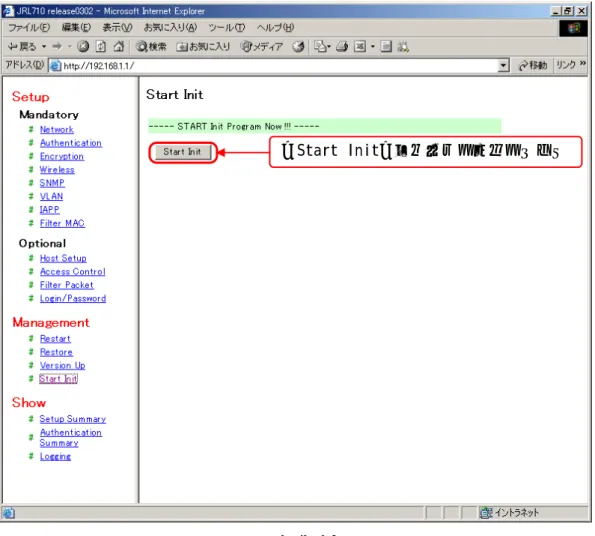Open the File (ファイル) menu
Viewport: 595px width, 536px height.
tap(29, 28)
